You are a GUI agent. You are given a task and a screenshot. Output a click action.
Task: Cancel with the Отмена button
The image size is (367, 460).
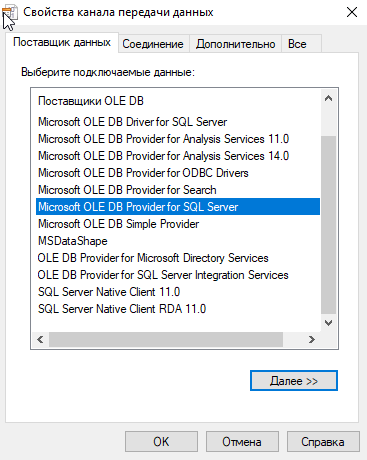242,442
